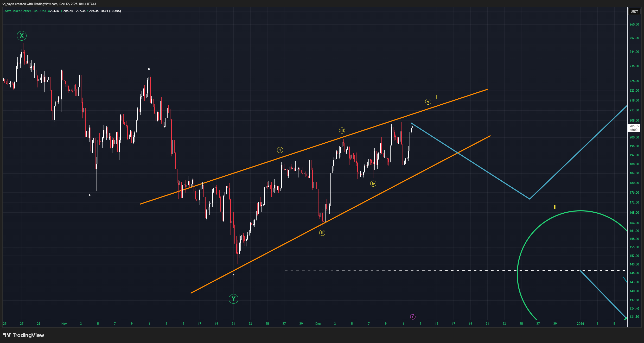Click the green circled X wave label
Image resolution: width=644 pixels, height=343 pixels.
(22, 36)
